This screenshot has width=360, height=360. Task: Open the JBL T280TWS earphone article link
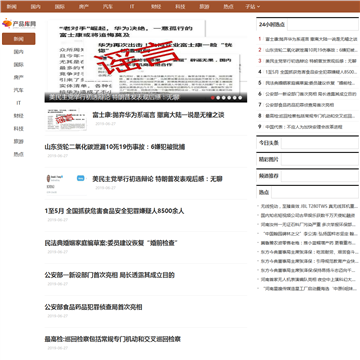310,206
